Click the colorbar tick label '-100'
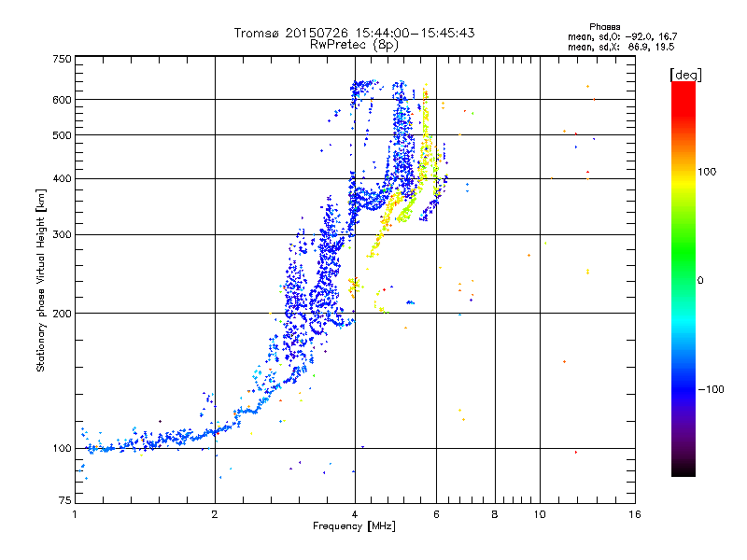Viewport: 747px width, 560px height. 711,389
